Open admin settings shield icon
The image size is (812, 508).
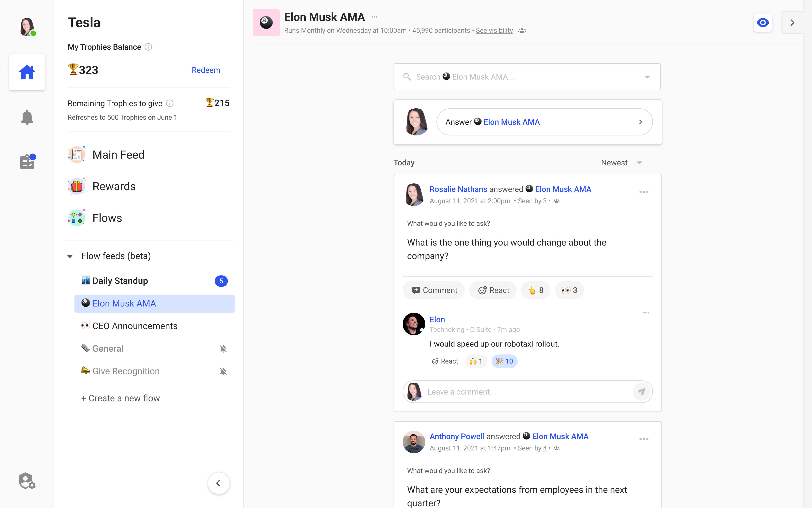pos(27,481)
